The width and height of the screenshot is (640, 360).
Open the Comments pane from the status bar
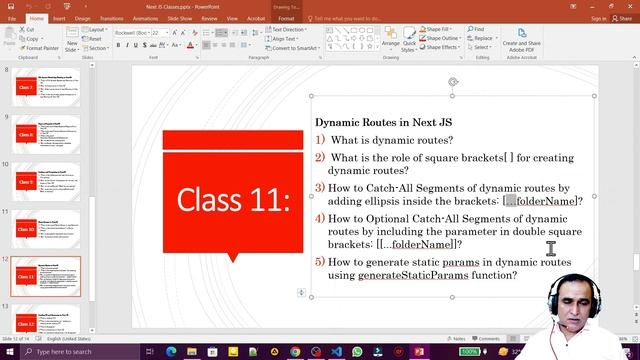click(x=486, y=339)
